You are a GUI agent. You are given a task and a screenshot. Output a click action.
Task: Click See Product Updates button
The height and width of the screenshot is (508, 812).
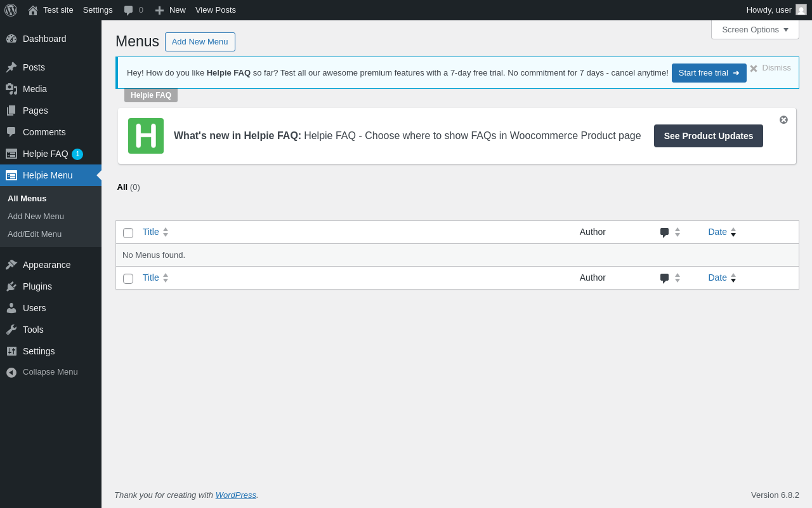[x=709, y=136]
